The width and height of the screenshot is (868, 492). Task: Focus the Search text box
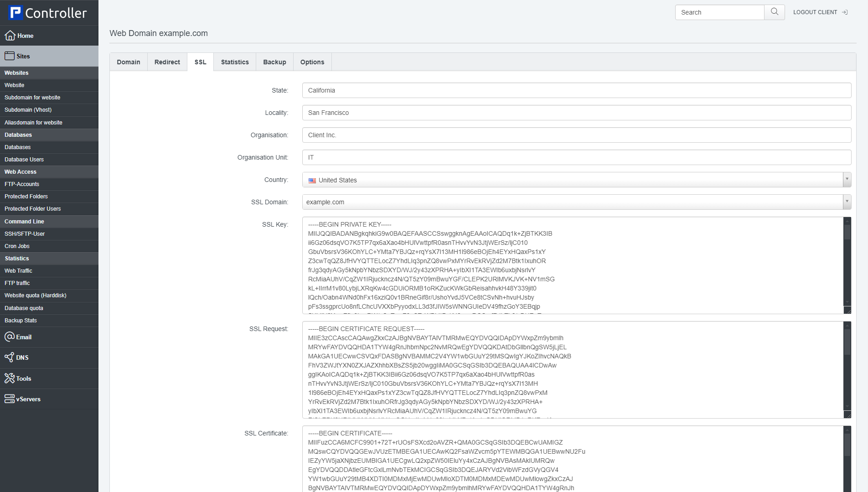(x=719, y=12)
